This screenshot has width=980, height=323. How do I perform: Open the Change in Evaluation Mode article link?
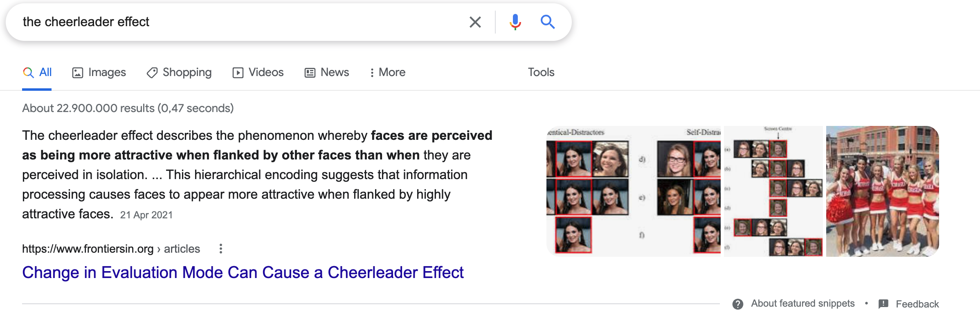pyautogui.click(x=243, y=273)
